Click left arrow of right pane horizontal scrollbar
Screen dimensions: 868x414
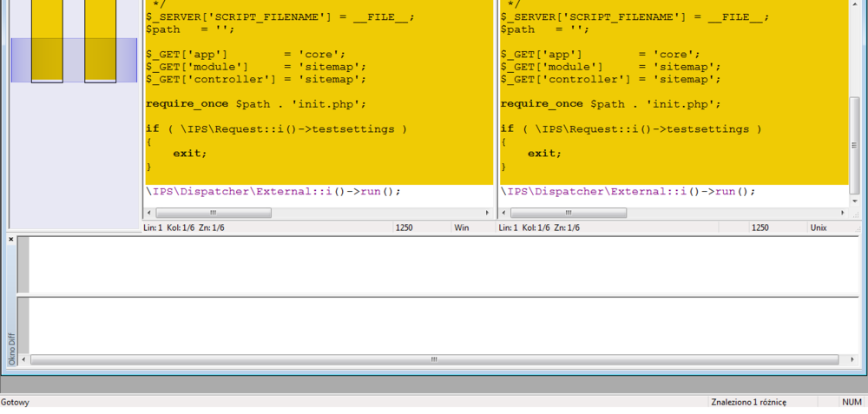(x=503, y=213)
